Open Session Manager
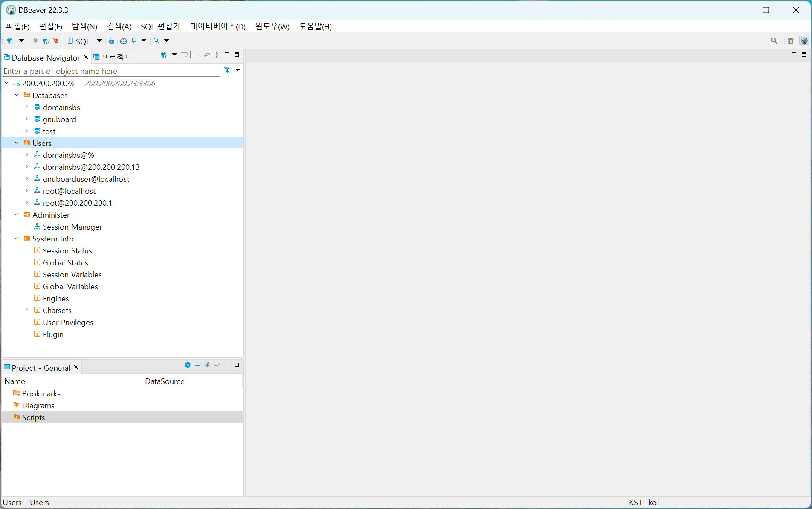 (72, 227)
